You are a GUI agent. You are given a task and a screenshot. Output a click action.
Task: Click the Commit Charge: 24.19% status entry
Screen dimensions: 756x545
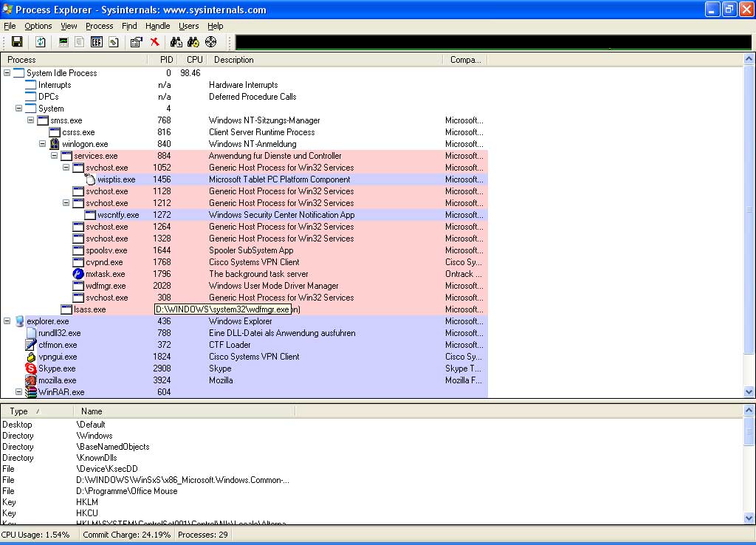point(127,535)
